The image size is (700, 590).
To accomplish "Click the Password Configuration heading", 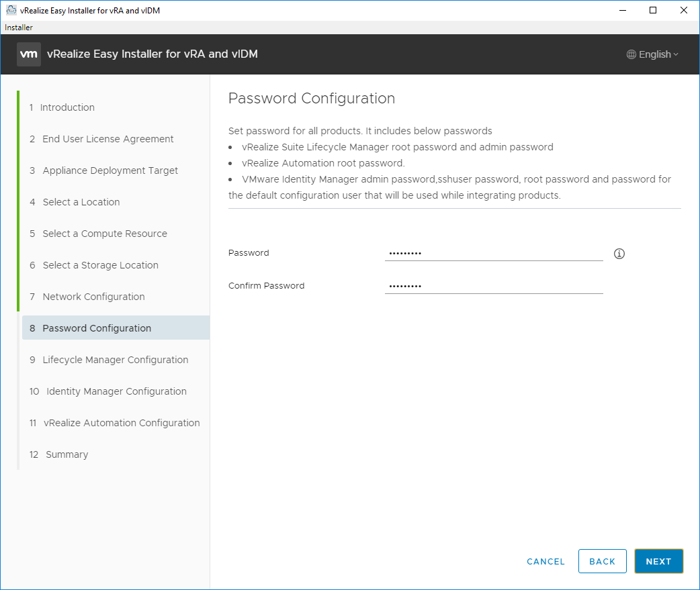I will click(312, 99).
